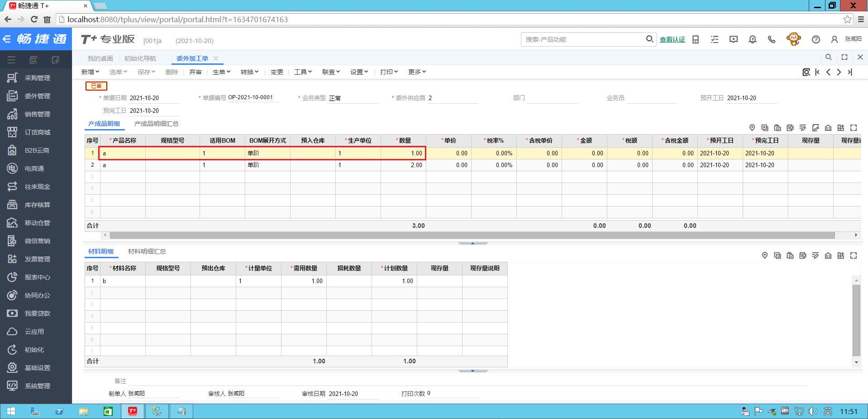Expand the 联查 dropdown

[331, 72]
